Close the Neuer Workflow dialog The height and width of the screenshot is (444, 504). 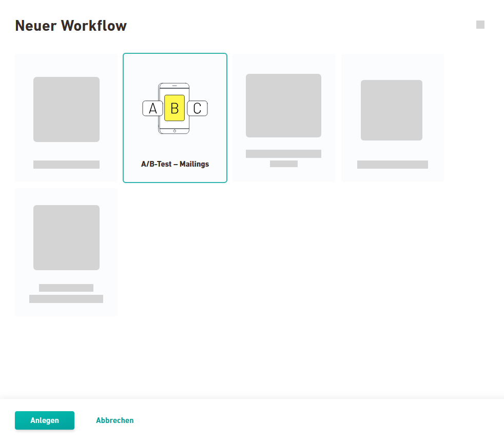pyautogui.click(x=480, y=25)
